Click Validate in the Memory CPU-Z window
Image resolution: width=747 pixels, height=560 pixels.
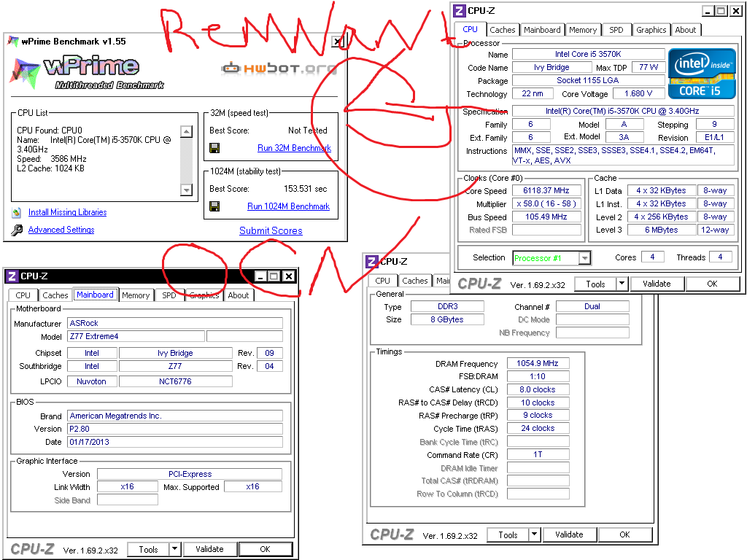pos(569,534)
